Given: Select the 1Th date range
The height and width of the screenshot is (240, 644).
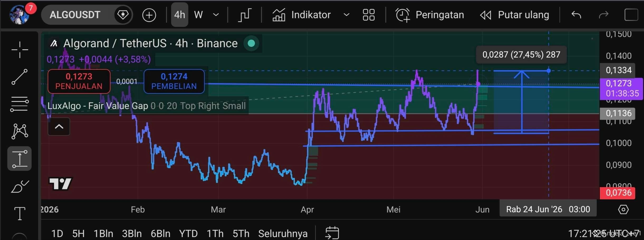Looking at the screenshot, I should coord(215,234).
